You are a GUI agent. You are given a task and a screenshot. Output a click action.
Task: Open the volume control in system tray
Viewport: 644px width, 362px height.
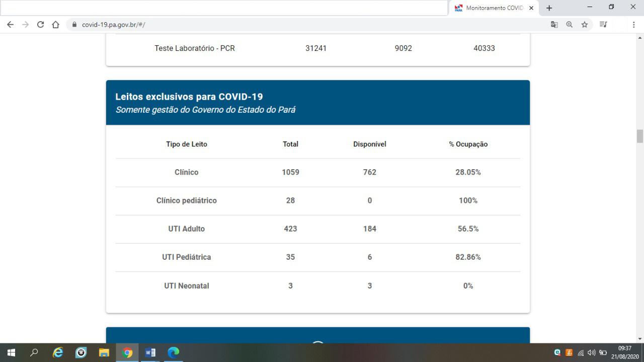tap(591, 352)
